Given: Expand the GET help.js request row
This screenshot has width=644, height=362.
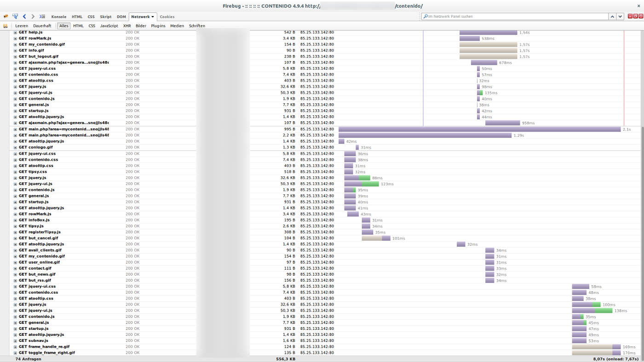Looking at the screenshot, I should pyautogui.click(x=15, y=33).
